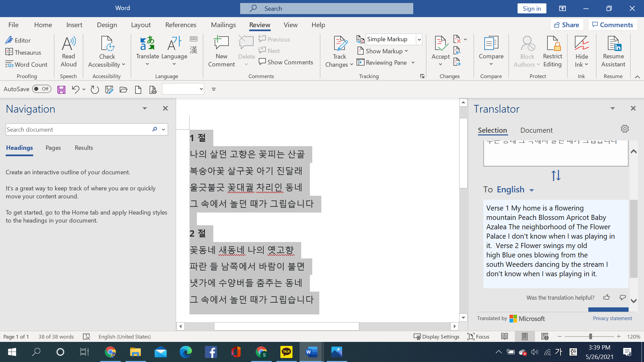The width and height of the screenshot is (644, 362).
Task: Collapse the ribbon chevron
Action: point(637,77)
